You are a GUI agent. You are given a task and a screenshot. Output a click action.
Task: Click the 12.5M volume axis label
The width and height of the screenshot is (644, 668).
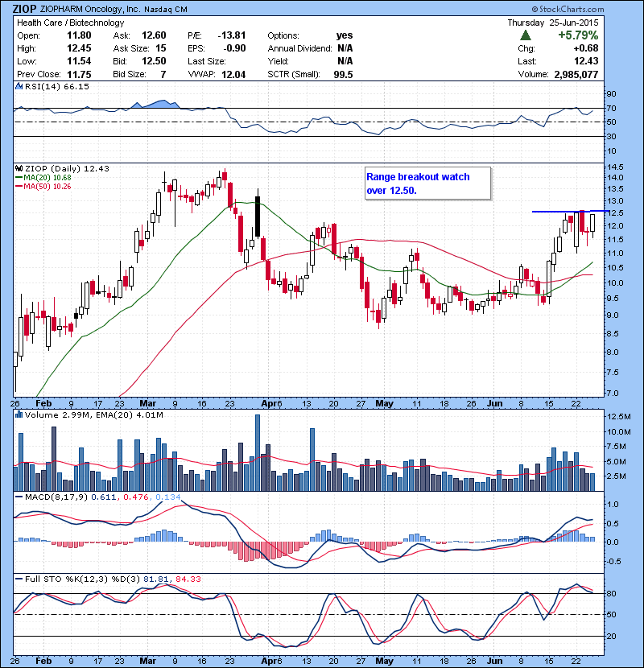(619, 417)
